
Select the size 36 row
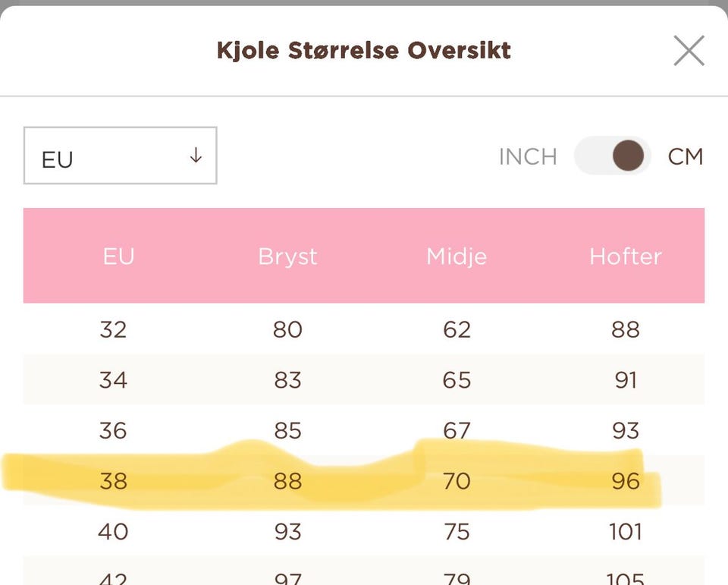(113, 430)
